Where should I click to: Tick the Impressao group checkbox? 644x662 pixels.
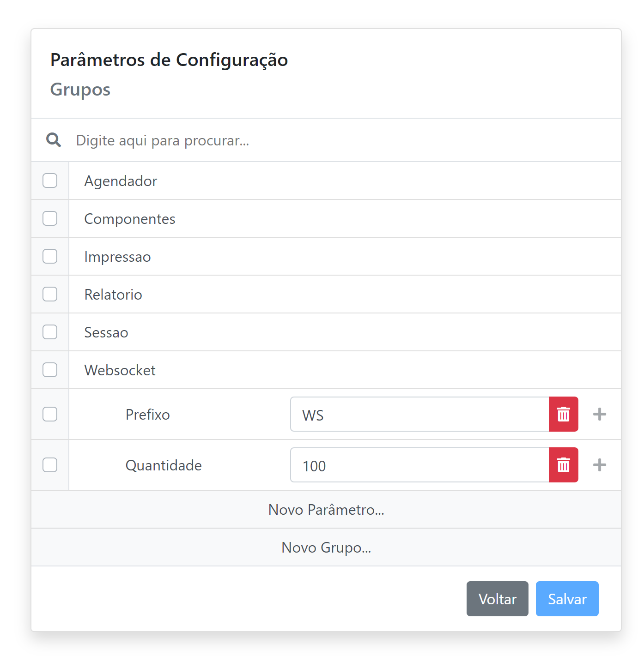pos(50,256)
